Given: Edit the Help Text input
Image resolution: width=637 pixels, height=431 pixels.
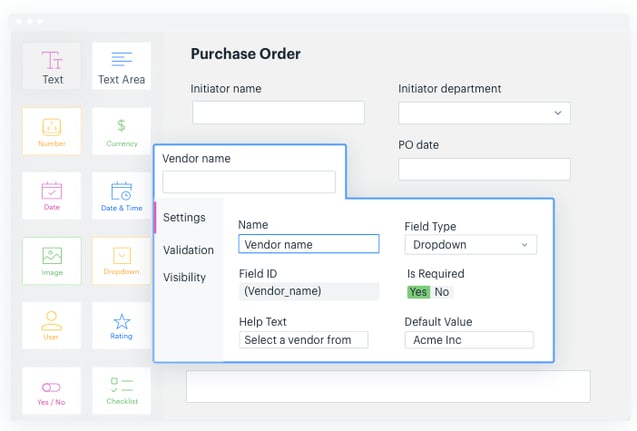Looking at the screenshot, I should click(303, 340).
